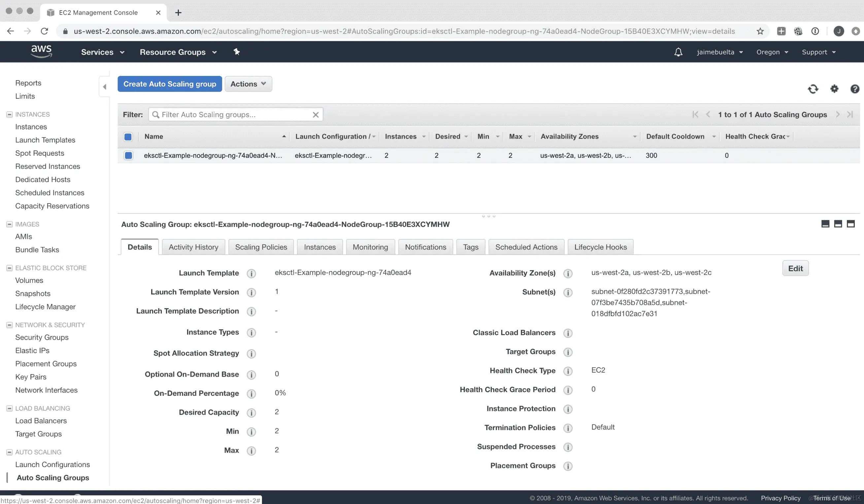Viewport: 864px width, 504px height.
Task: Click the pin shortcut icon in navbar
Action: [237, 52]
